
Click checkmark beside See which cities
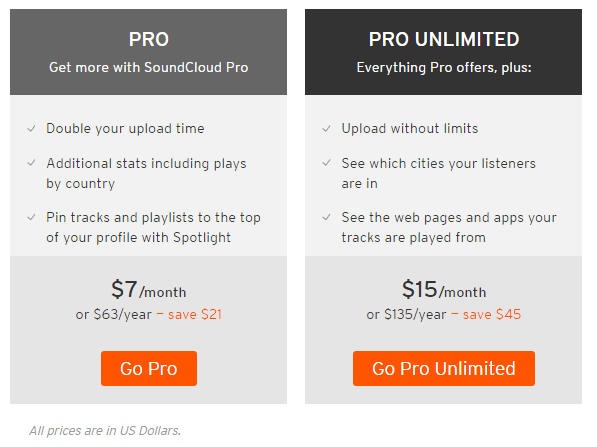(x=327, y=163)
